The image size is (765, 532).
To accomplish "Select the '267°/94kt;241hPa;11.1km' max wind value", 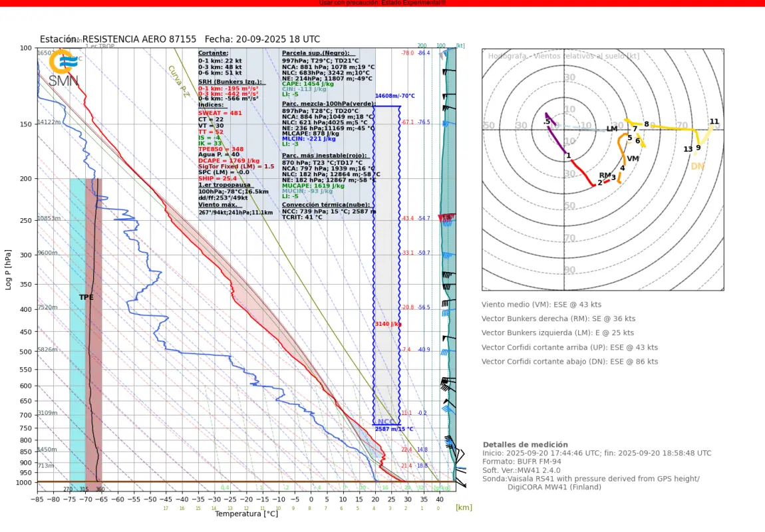I will (x=235, y=213).
